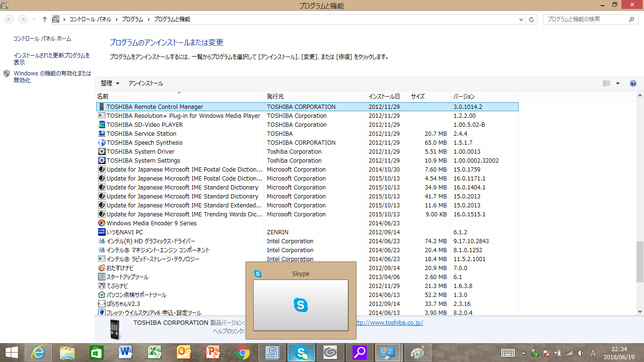This screenshot has width=644, height=362.
Task: Sort by the 発行元 column header
Action: 314,97
